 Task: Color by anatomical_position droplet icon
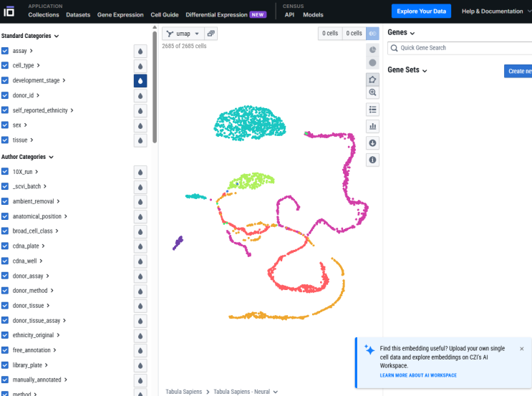point(140,217)
